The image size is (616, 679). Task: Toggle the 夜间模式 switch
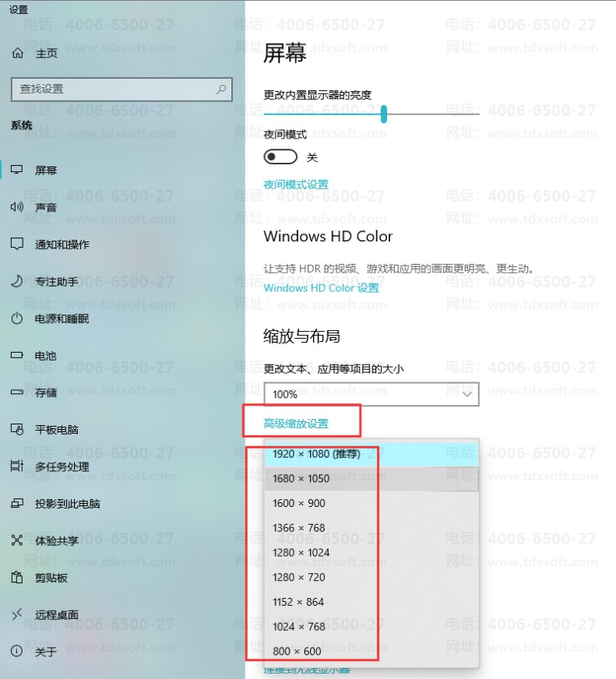click(x=280, y=157)
